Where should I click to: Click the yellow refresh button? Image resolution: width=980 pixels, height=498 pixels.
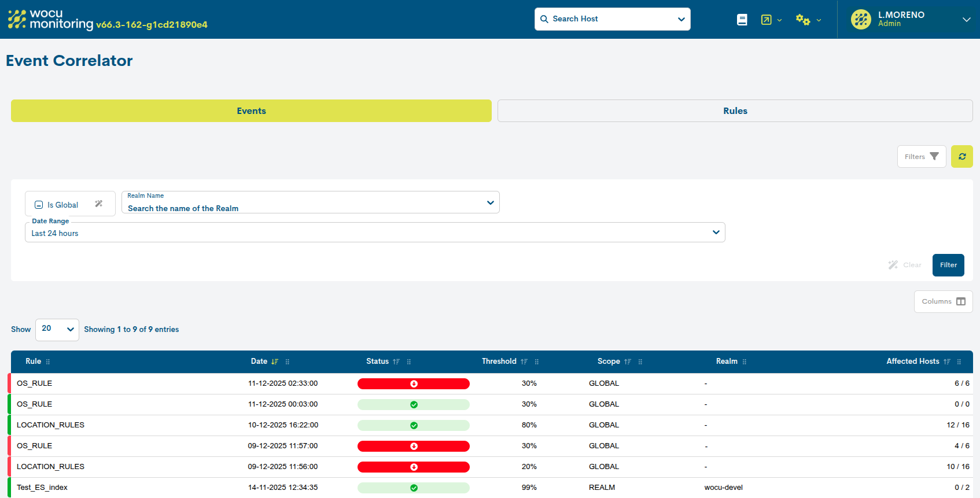click(x=961, y=157)
